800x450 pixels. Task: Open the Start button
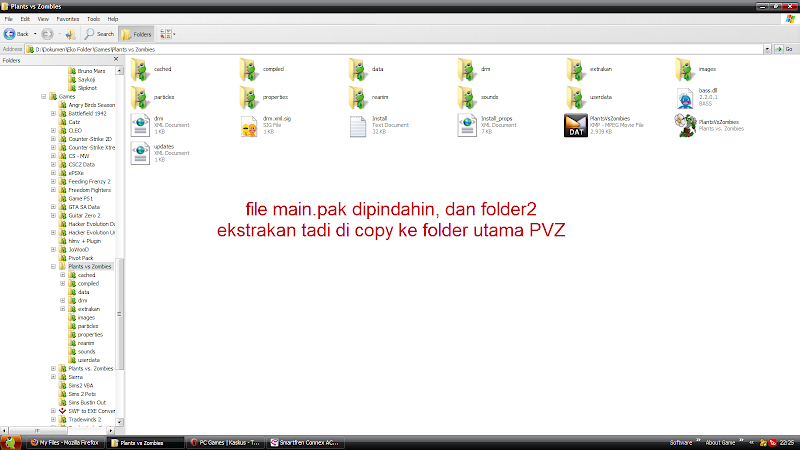pyautogui.click(x=10, y=443)
